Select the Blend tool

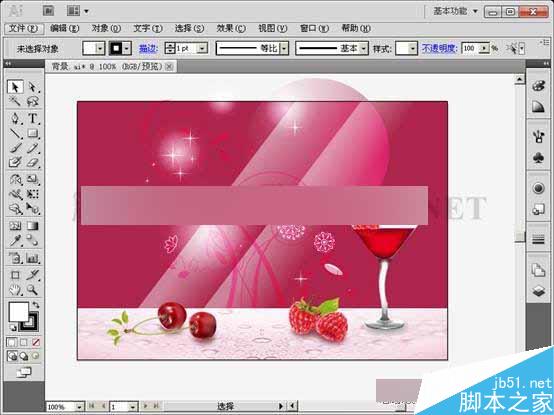[x=33, y=241]
